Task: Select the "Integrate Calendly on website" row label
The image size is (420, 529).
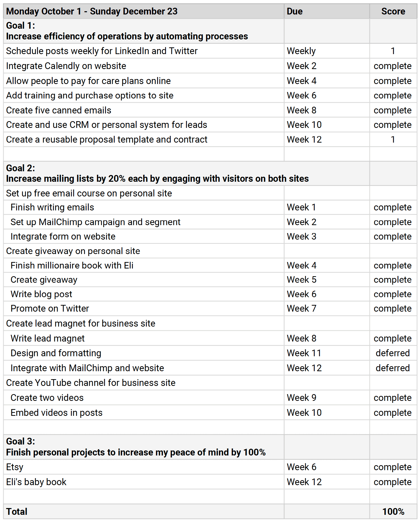Action: pos(66,66)
